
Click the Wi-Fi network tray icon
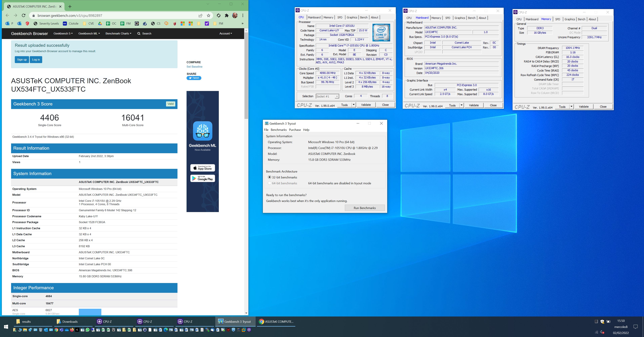click(596, 332)
